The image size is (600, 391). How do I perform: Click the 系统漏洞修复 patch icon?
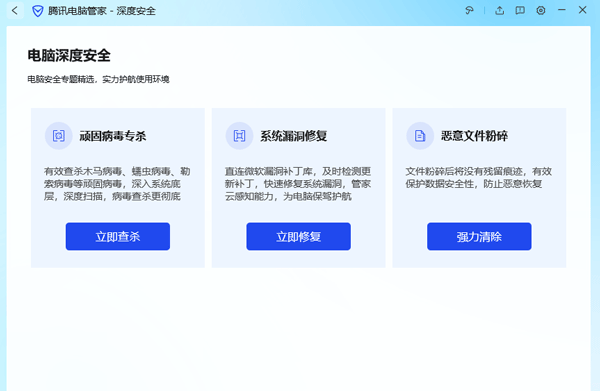239,136
